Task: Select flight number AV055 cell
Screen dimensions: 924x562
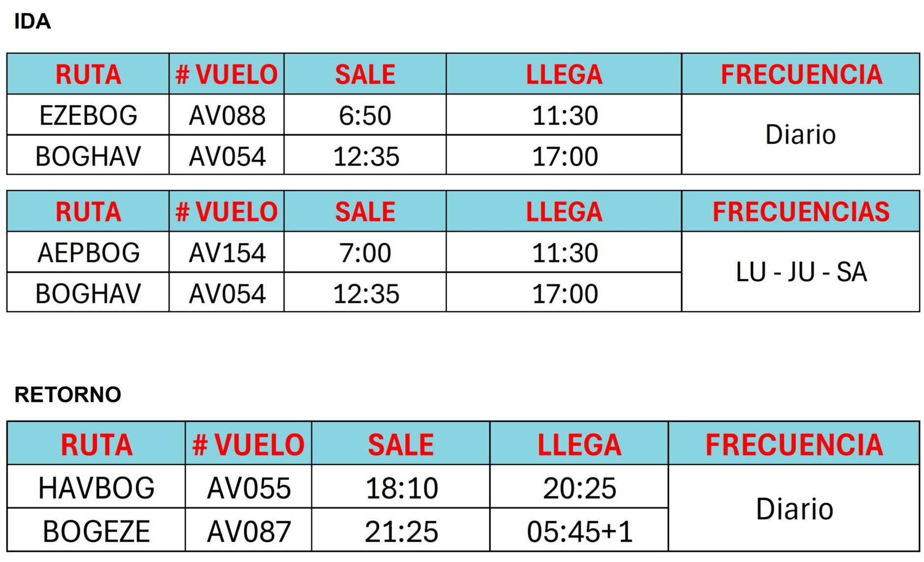Action: 249,488
